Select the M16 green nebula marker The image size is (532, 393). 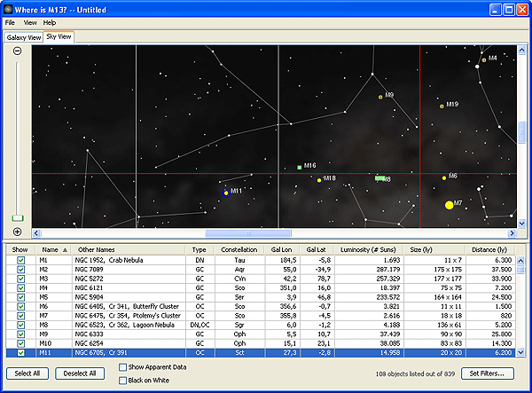pyautogui.click(x=300, y=168)
